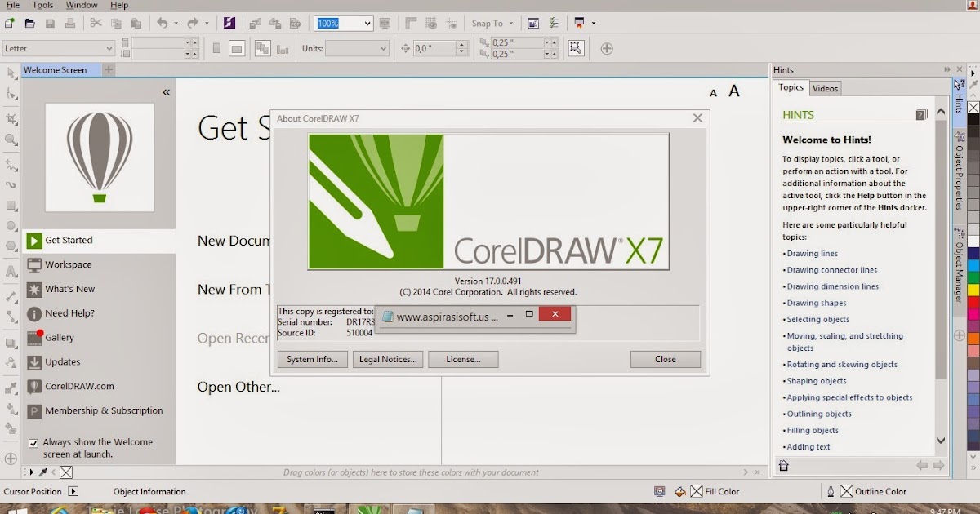Select the Rectangle tool in toolbox
980x514 pixels.
(11, 205)
